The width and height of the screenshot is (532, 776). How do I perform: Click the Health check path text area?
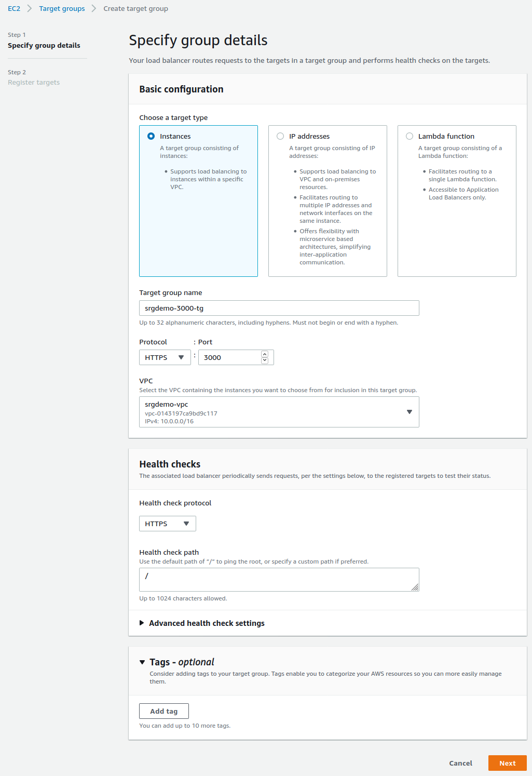pos(279,579)
